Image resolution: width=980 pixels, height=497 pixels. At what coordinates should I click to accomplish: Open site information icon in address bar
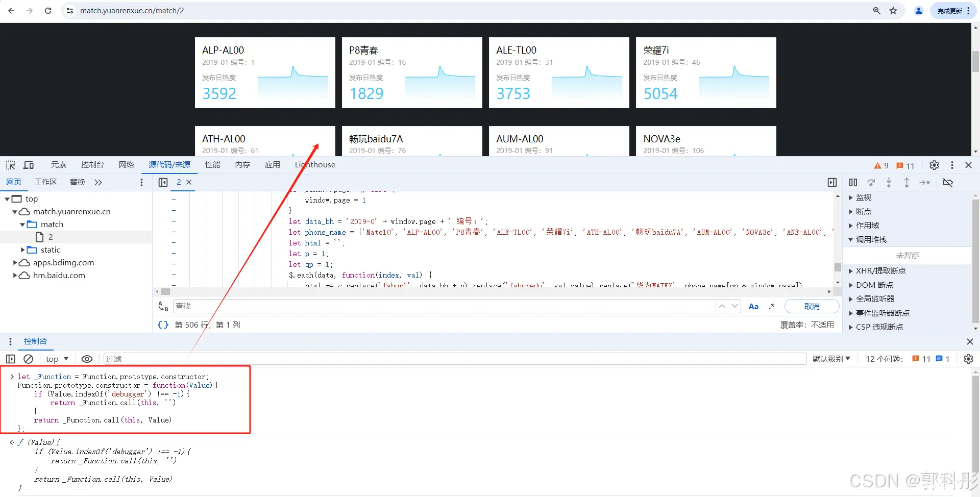coord(70,10)
